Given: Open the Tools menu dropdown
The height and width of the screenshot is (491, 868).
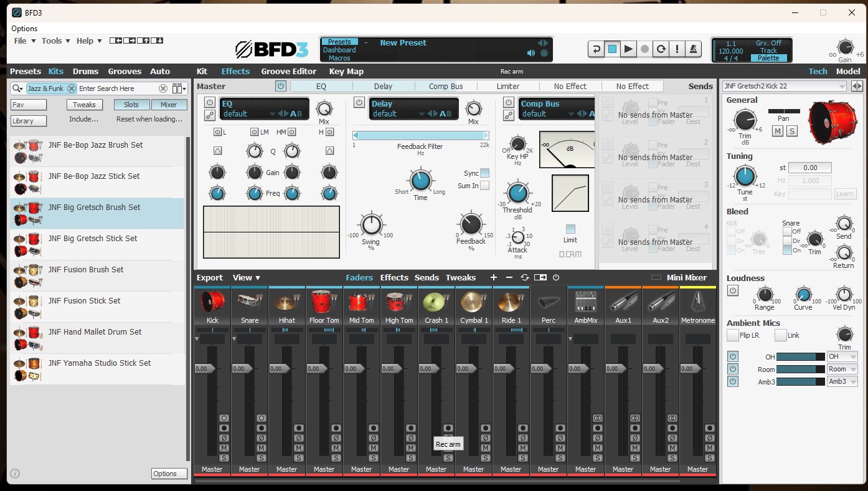Looking at the screenshot, I should point(56,41).
